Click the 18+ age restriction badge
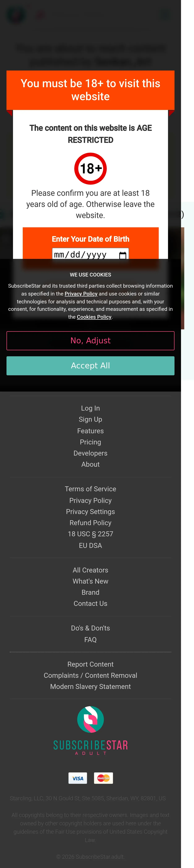194x868 pixels. (x=90, y=168)
